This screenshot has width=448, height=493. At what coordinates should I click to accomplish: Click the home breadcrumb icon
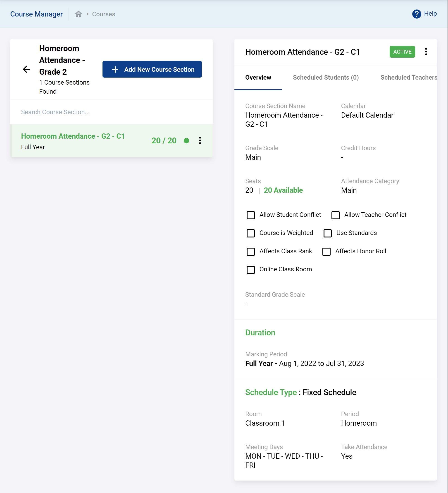tap(78, 14)
